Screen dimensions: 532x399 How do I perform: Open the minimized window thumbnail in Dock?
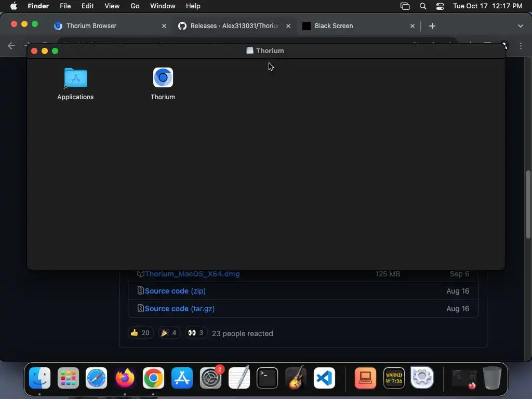(x=464, y=379)
